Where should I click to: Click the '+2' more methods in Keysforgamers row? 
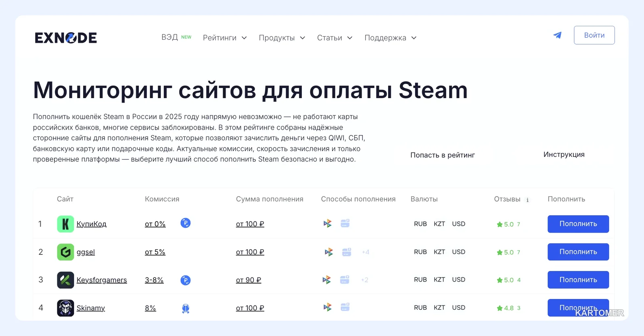click(x=365, y=280)
